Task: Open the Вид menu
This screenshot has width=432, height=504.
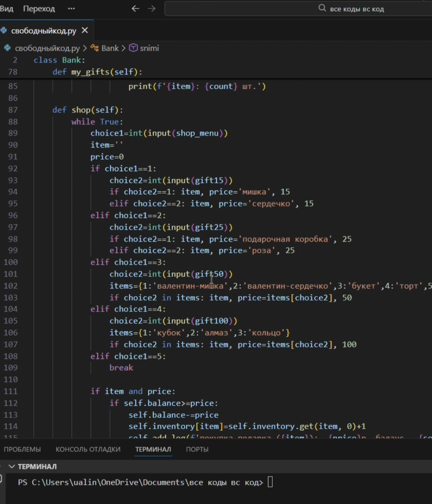Action: point(6,9)
